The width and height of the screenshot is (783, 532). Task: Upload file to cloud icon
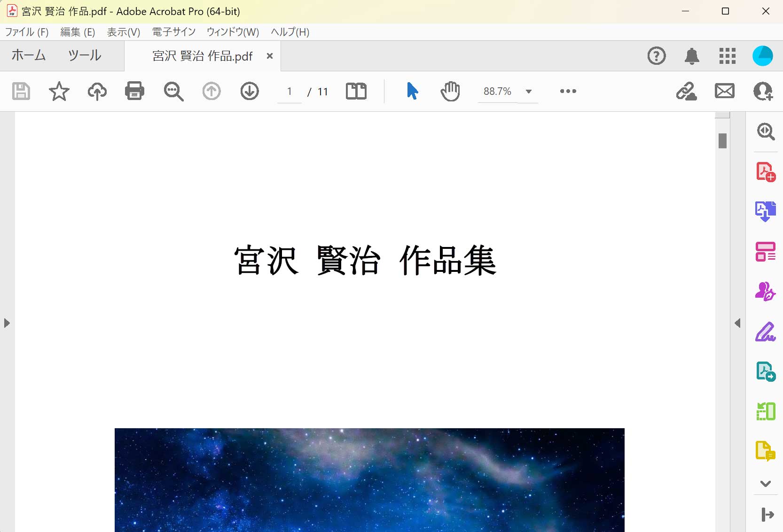tap(97, 91)
